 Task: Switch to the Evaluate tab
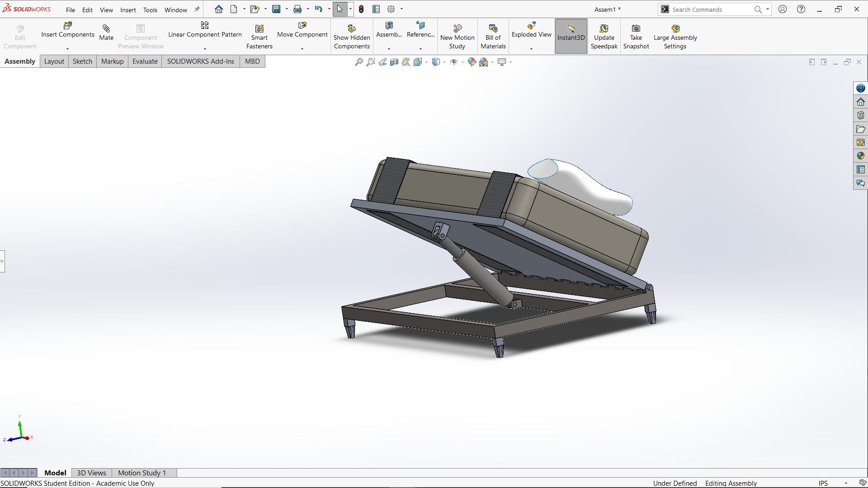click(145, 61)
